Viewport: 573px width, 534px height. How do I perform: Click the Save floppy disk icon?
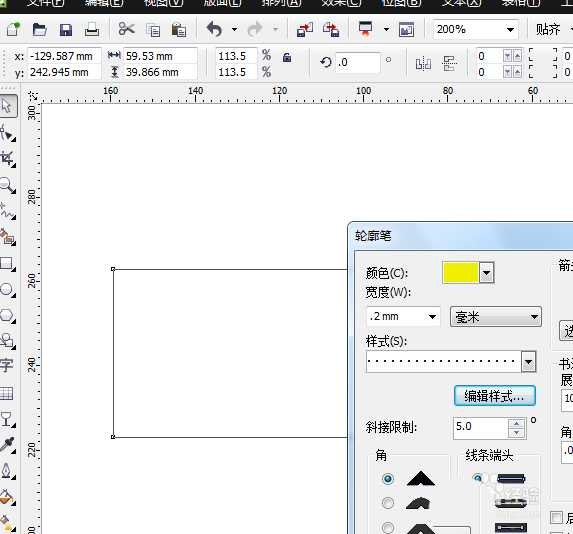(x=66, y=30)
